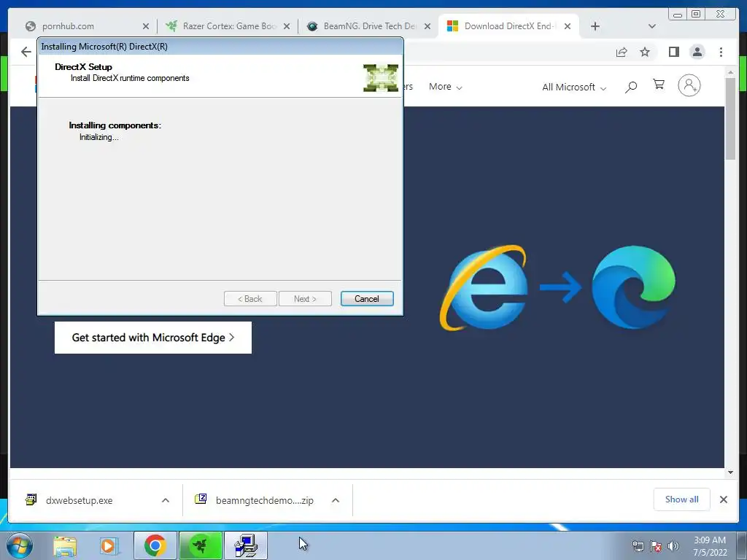Open the Chrome profile avatar

tap(697, 52)
